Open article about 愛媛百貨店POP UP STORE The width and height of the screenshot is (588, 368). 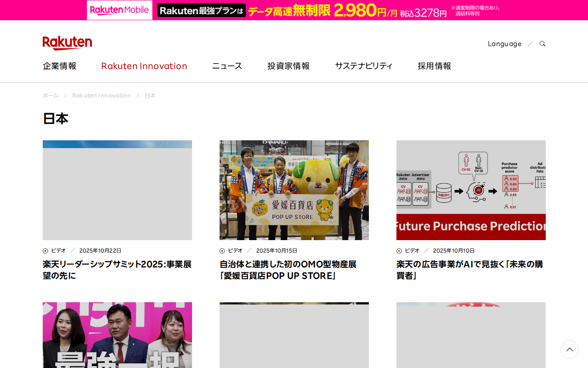point(288,270)
